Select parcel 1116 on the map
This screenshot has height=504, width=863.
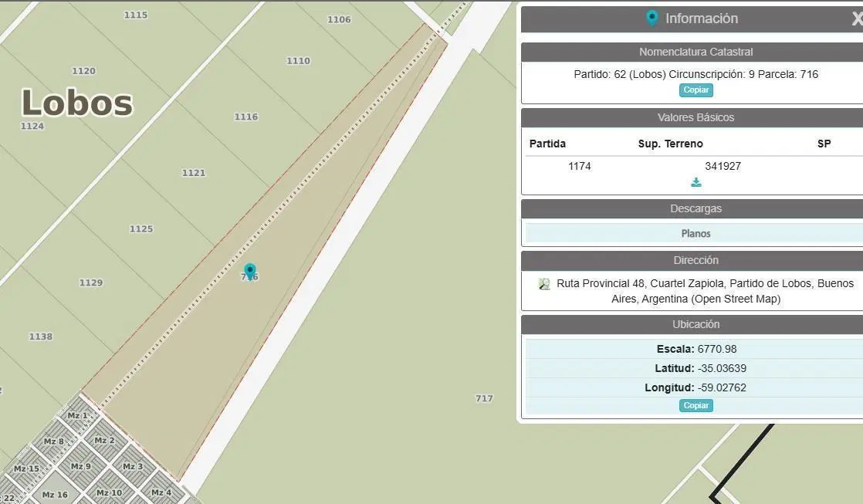(246, 117)
